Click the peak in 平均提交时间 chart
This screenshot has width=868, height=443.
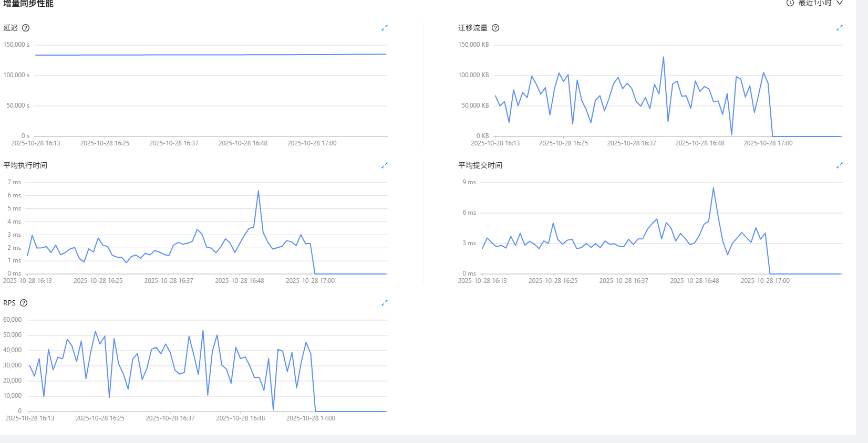point(713,188)
